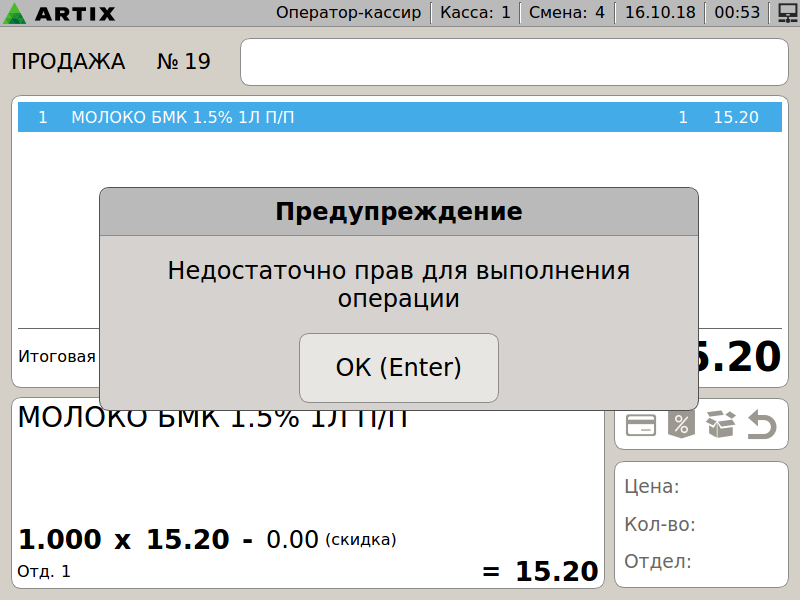Click the Касса: 1 indicator

click(x=475, y=13)
